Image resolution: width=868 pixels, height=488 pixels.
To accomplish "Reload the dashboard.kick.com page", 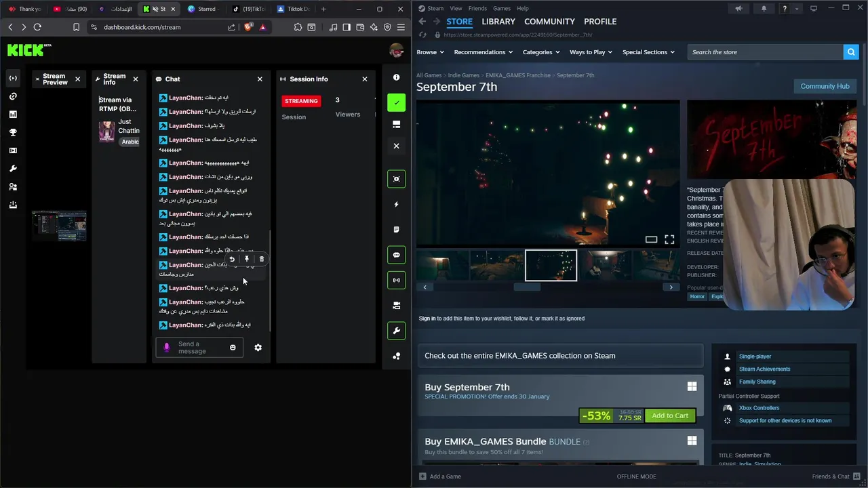I will 37,27.
